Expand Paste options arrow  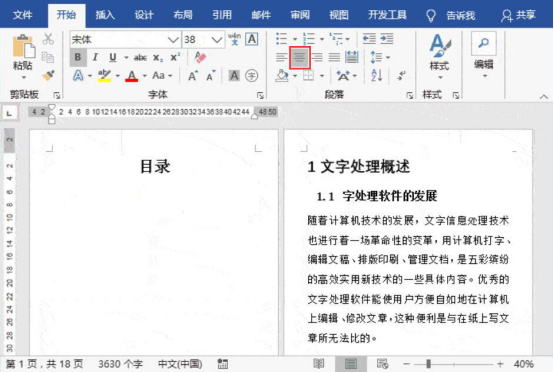pos(24,77)
